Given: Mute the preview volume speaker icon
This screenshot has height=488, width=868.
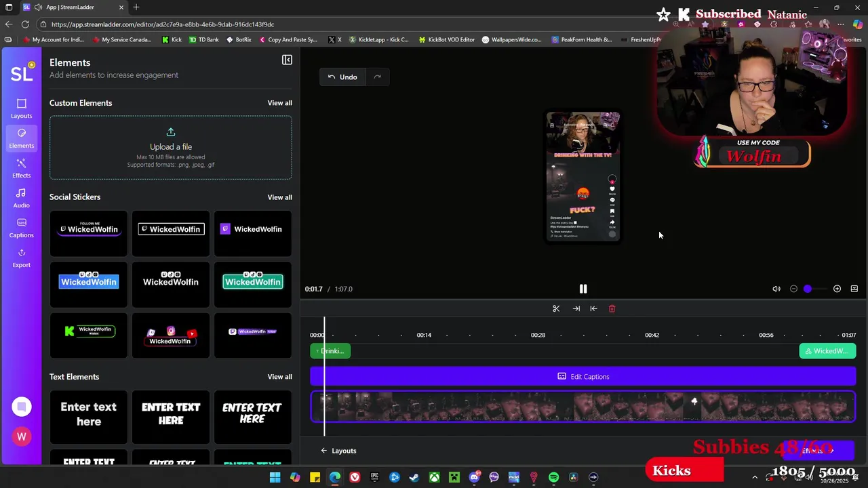Looking at the screenshot, I should [776, 289].
